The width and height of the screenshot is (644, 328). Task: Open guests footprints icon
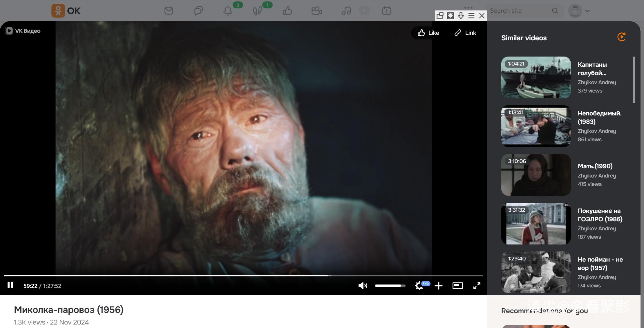(x=257, y=11)
